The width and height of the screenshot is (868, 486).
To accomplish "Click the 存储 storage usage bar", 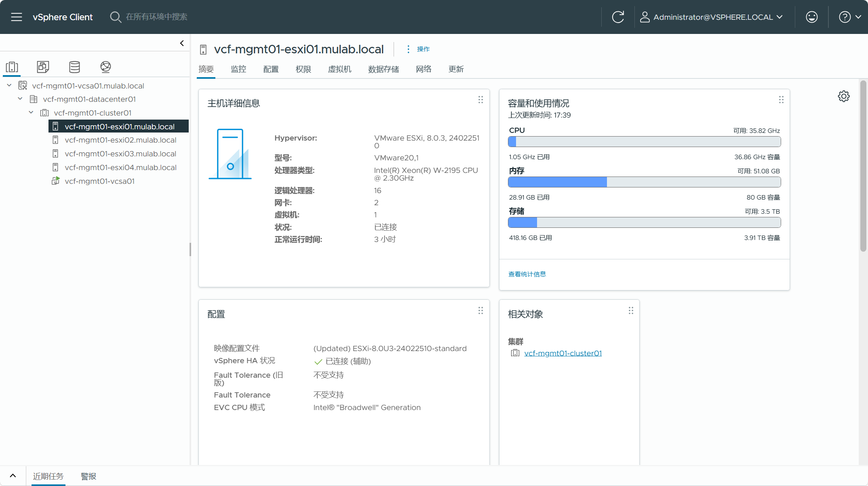I will pos(644,223).
